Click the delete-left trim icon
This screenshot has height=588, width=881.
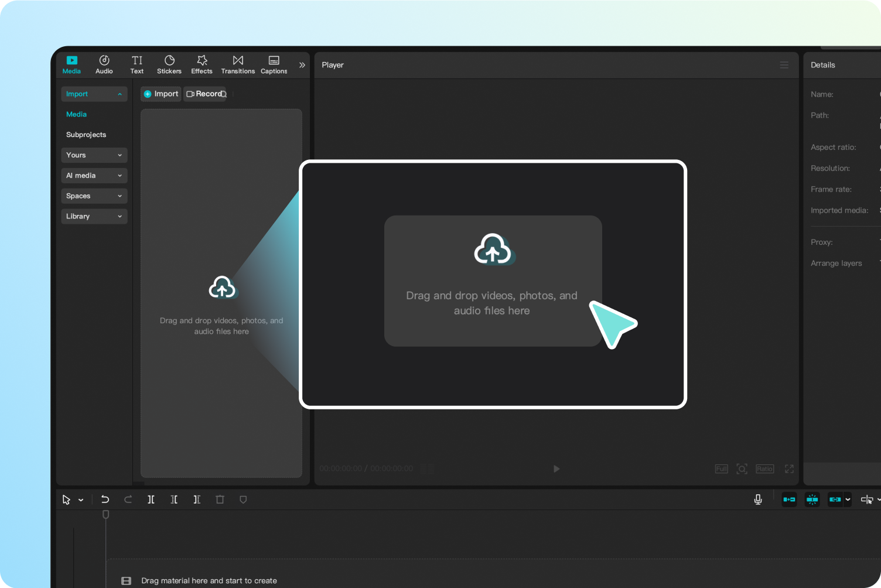coord(174,500)
